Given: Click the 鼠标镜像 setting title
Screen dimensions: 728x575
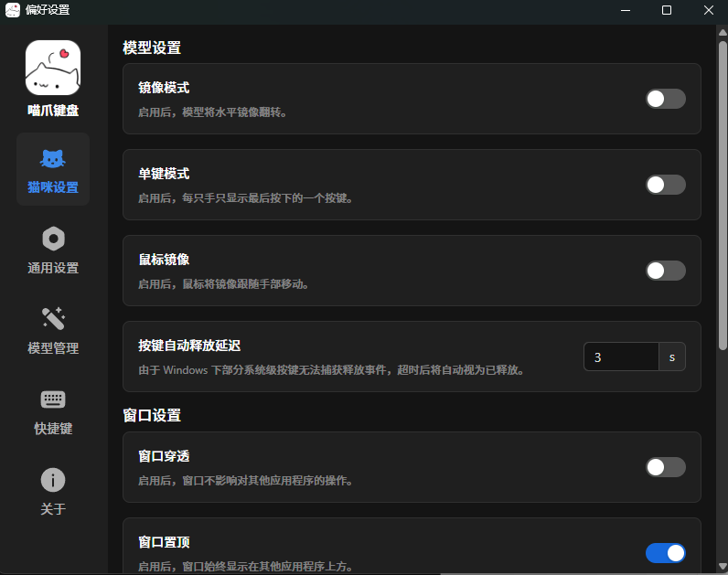Looking at the screenshot, I should pos(164,260).
